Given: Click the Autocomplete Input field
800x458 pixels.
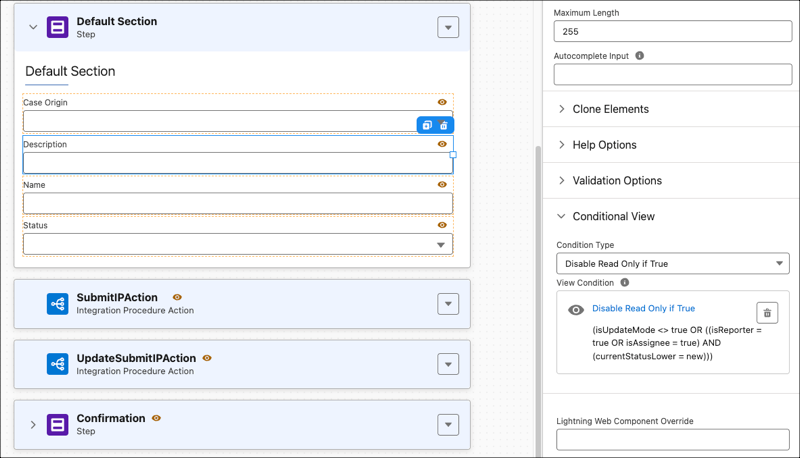Looking at the screenshot, I should click(x=672, y=74).
